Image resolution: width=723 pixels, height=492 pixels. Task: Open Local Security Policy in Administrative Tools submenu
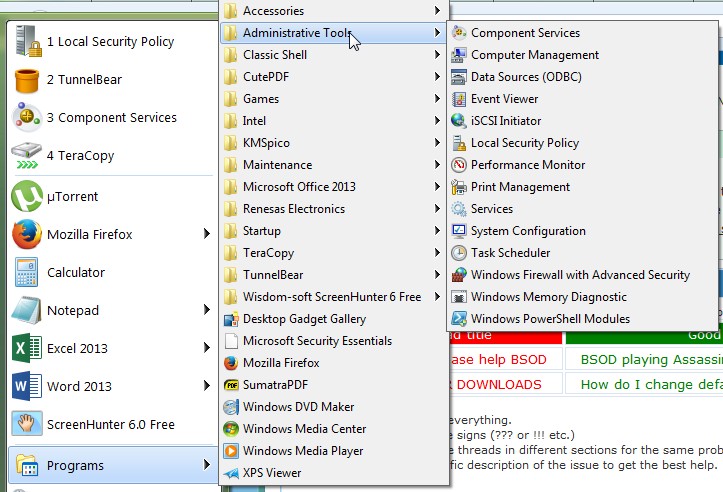[x=525, y=143]
